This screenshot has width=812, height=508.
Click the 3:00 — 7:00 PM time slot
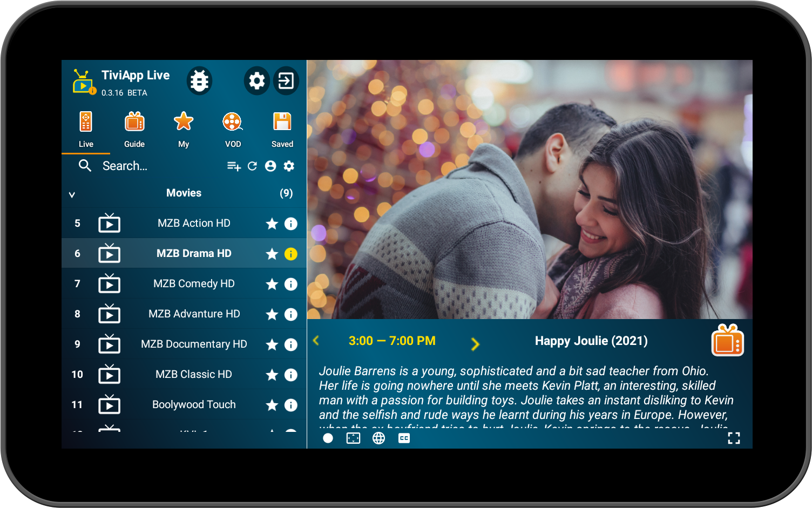(392, 341)
